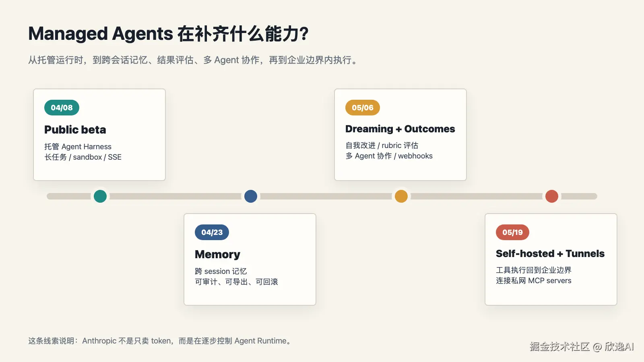The image size is (644, 362).
Task: Click the slide title Managed Agents 在补齐什么能力?
Action: (x=169, y=34)
